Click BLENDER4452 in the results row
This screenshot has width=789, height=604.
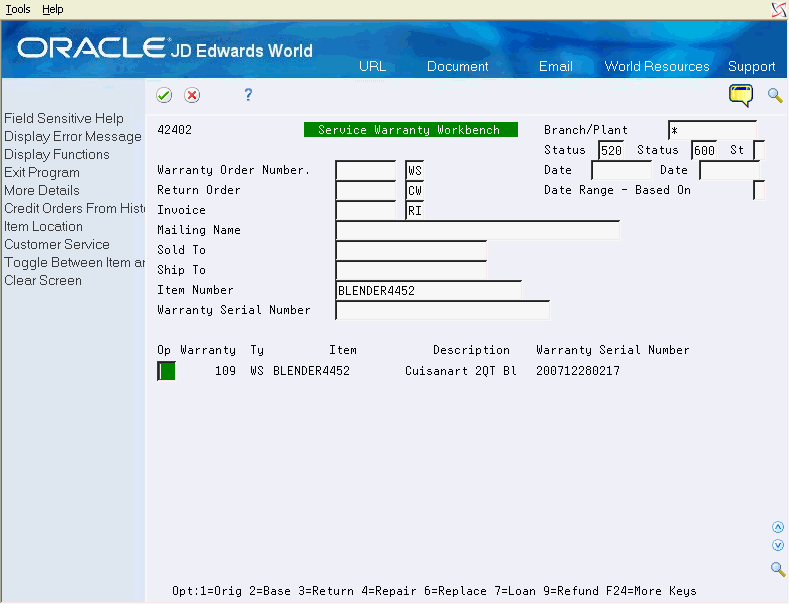coord(311,371)
